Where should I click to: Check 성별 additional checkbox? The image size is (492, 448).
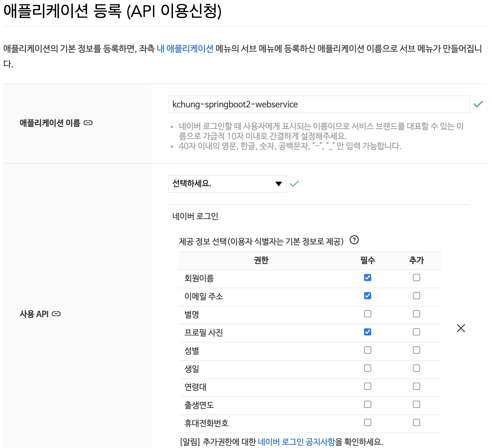(x=416, y=350)
